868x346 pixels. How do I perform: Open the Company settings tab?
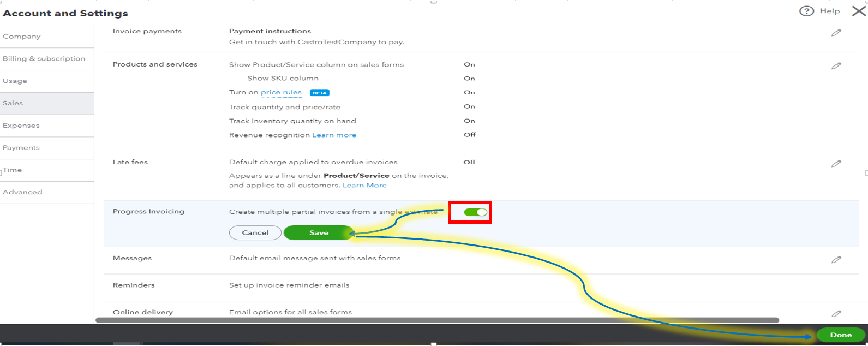click(x=47, y=37)
